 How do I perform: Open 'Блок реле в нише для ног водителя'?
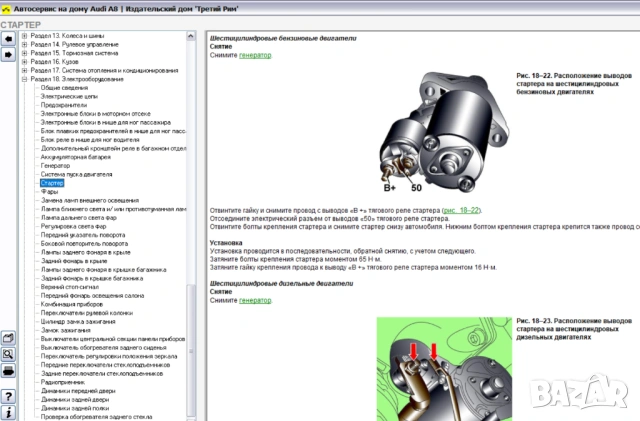90,140
